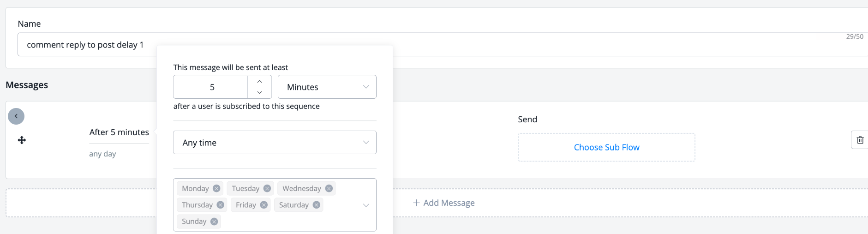Click the back arrow circle button
The width and height of the screenshot is (868, 234).
[16, 116]
